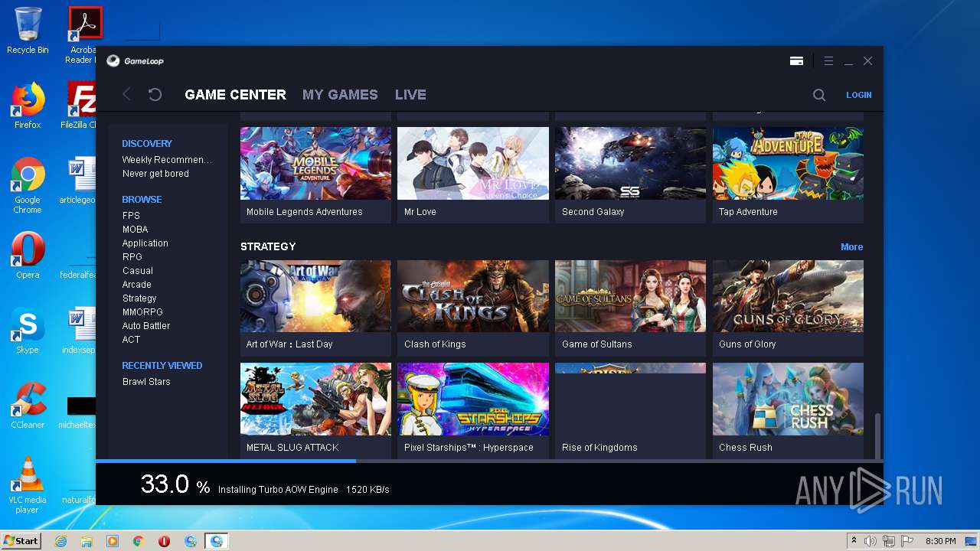
Task: Go back with the back arrow
Action: [127, 94]
